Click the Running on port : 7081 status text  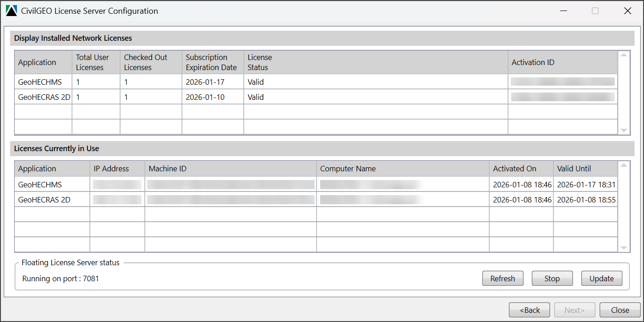coord(60,278)
